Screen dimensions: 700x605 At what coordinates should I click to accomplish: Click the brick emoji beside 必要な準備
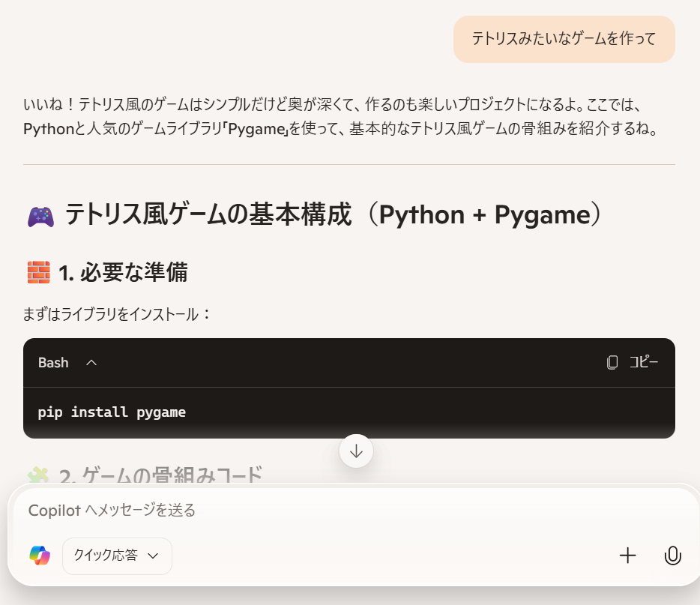pos(39,272)
